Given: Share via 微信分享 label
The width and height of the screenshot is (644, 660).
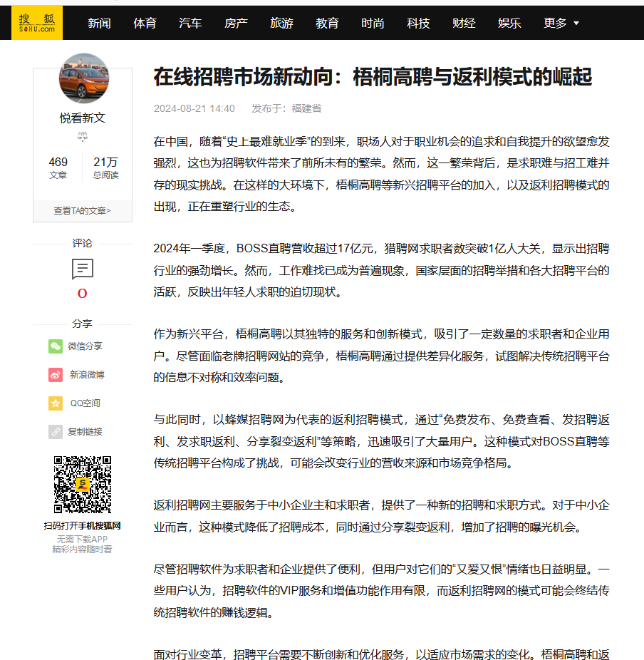Looking at the screenshot, I should click(x=85, y=346).
